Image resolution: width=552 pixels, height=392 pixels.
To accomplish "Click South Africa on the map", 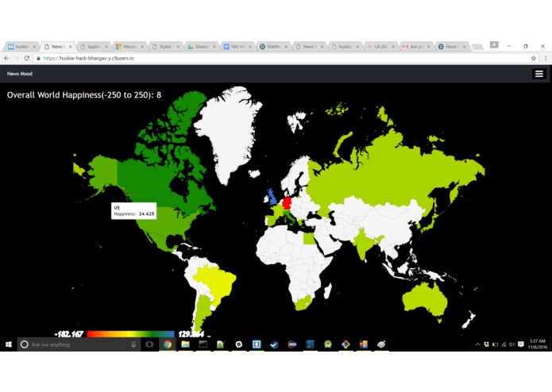I will (x=303, y=303).
